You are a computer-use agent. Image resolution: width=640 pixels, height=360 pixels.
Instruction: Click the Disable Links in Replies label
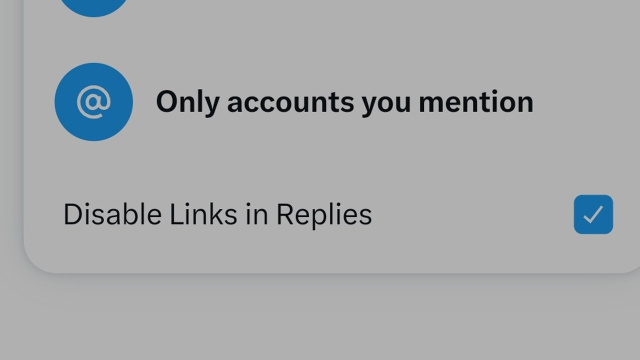[x=218, y=214]
